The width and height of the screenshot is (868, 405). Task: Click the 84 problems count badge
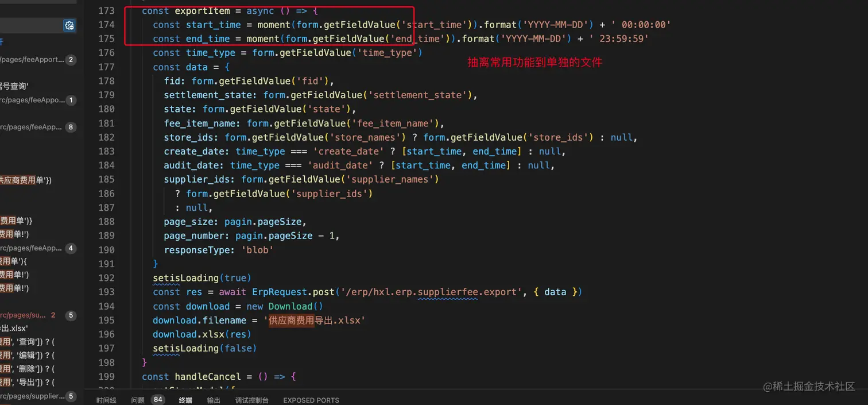tap(158, 399)
